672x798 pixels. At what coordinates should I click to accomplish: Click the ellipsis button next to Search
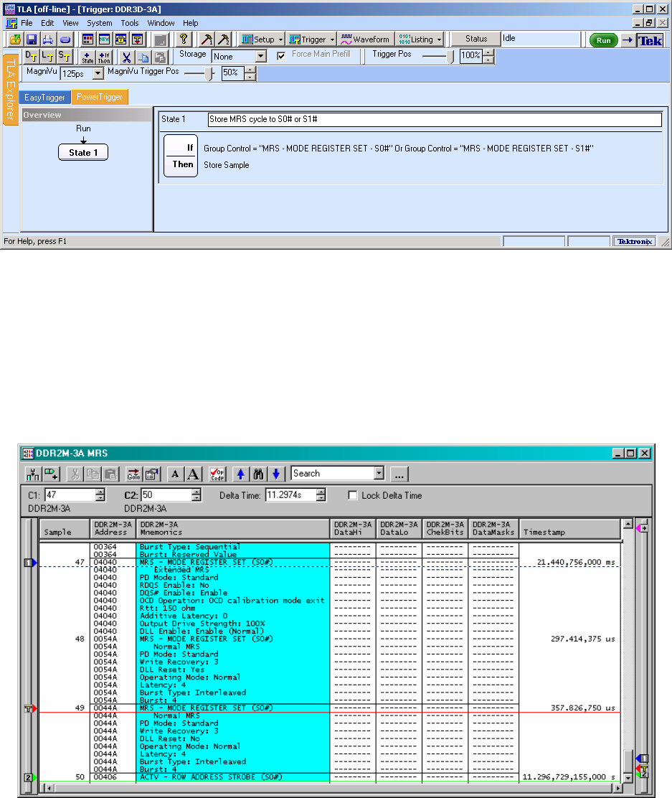pos(399,474)
